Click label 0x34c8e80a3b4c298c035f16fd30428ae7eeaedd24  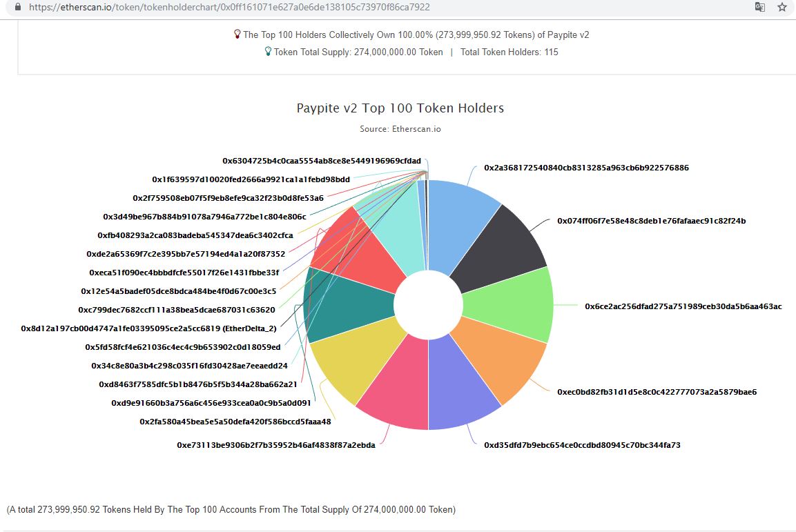click(189, 366)
